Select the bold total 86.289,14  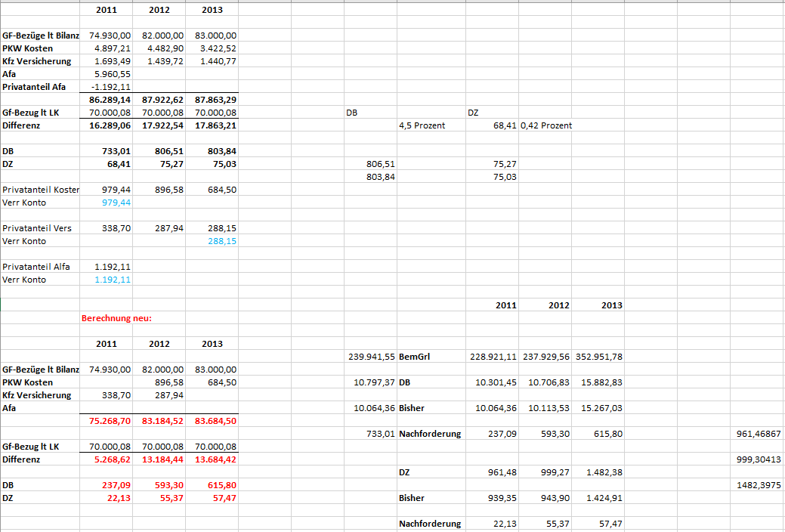[x=110, y=100]
